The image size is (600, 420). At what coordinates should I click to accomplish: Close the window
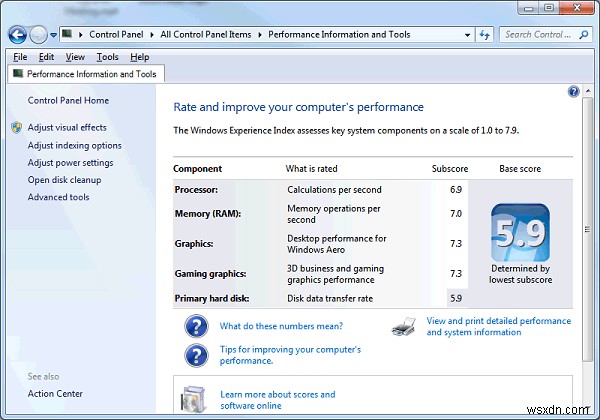point(577,8)
